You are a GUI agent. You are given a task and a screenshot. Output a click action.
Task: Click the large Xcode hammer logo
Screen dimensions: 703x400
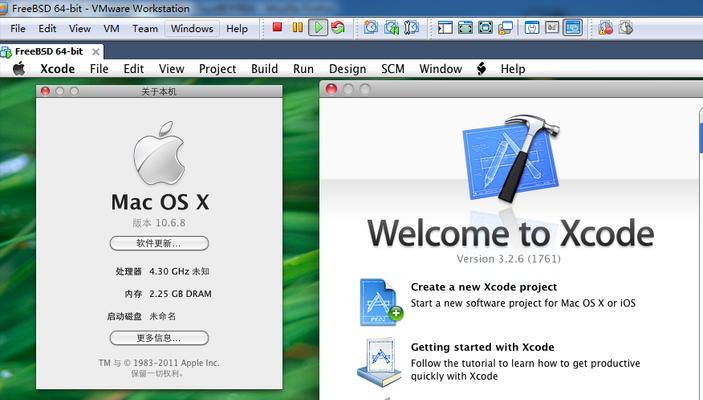[511, 159]
